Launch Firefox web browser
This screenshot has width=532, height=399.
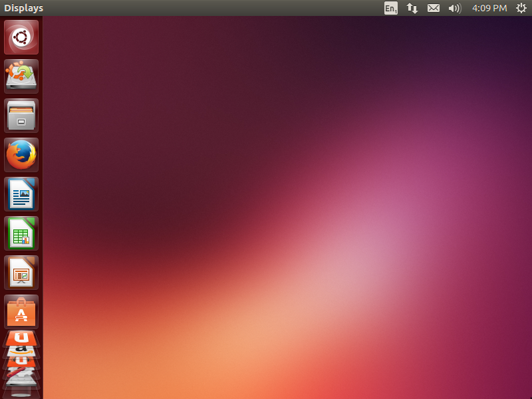point(21,154)
